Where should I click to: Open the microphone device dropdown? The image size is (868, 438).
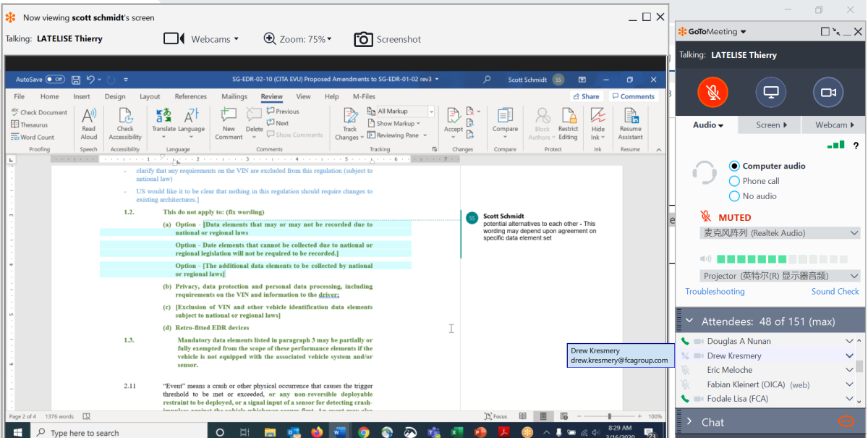click(x=770, y=233)
